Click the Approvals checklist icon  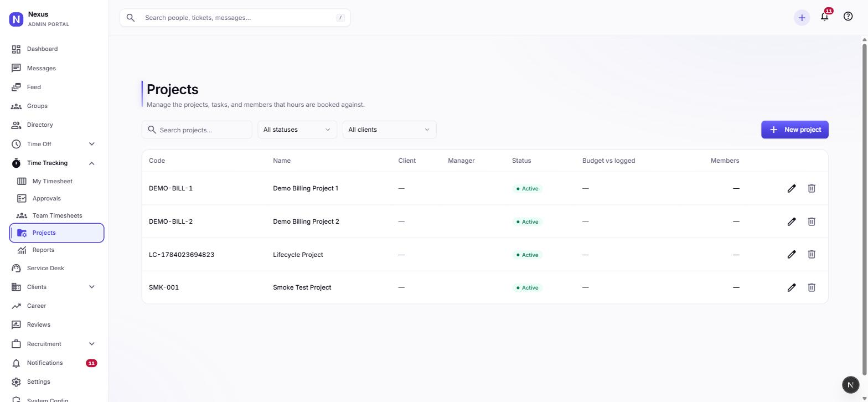pos(22,198)
